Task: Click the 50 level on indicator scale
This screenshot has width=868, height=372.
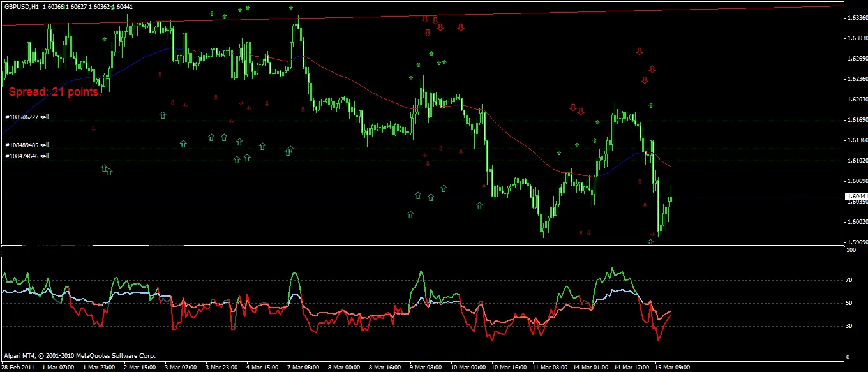Action: pyautogui.click(x=849, y=303)
